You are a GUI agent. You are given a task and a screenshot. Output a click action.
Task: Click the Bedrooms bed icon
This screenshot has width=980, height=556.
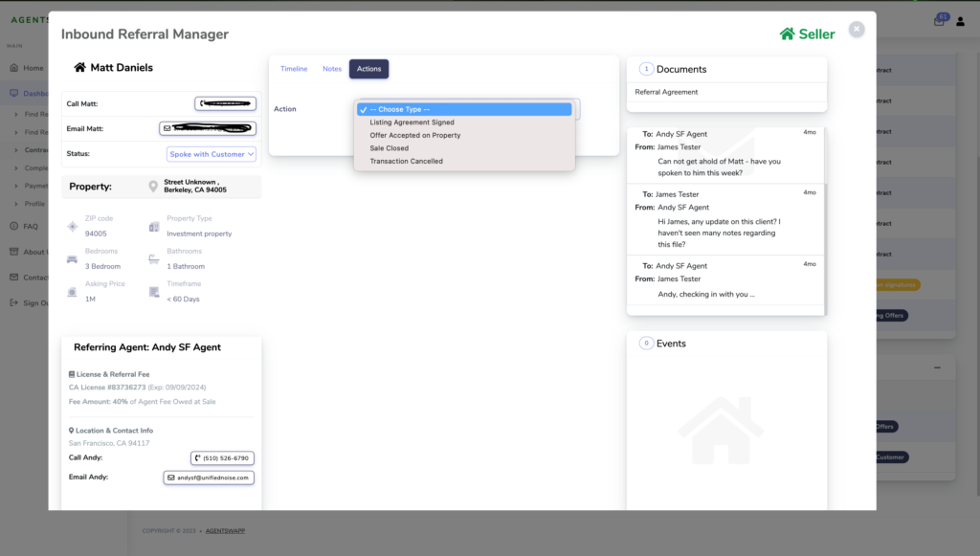tap(72, 258)
